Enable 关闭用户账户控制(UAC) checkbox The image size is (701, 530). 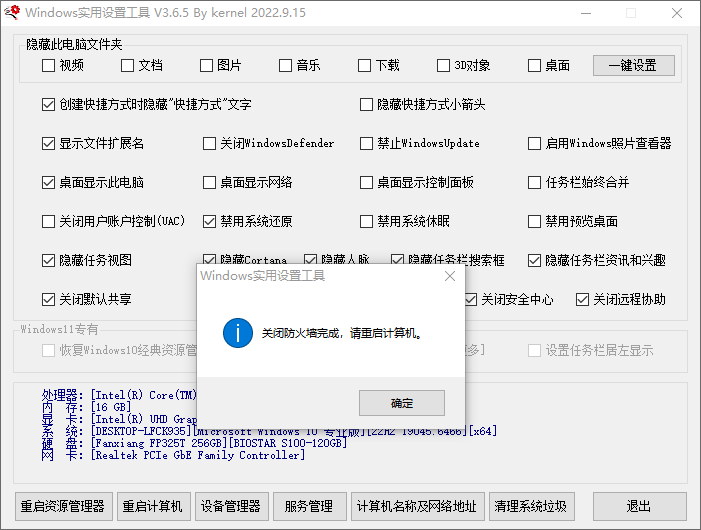coord(48,221)
